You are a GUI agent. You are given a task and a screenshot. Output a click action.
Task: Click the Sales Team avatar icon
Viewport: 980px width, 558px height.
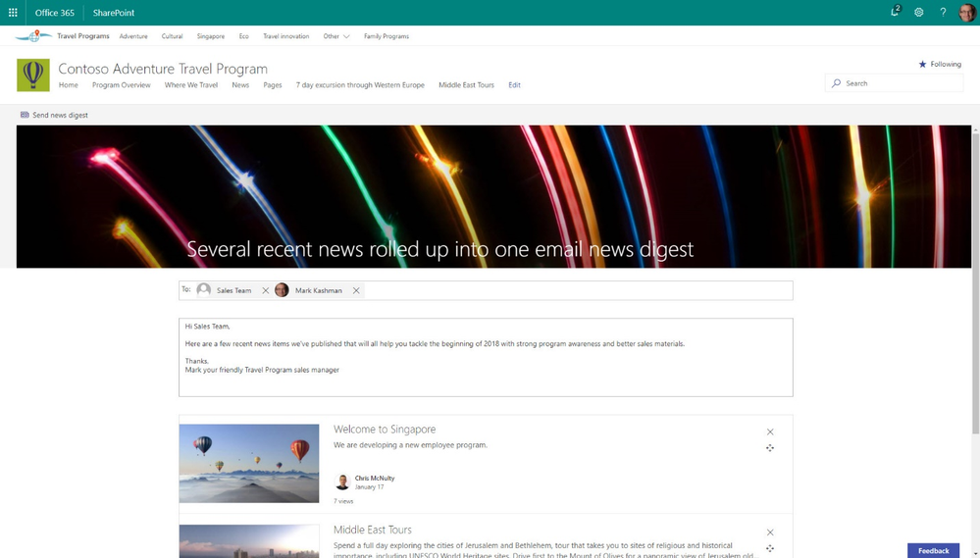click(x=204, y=290)
